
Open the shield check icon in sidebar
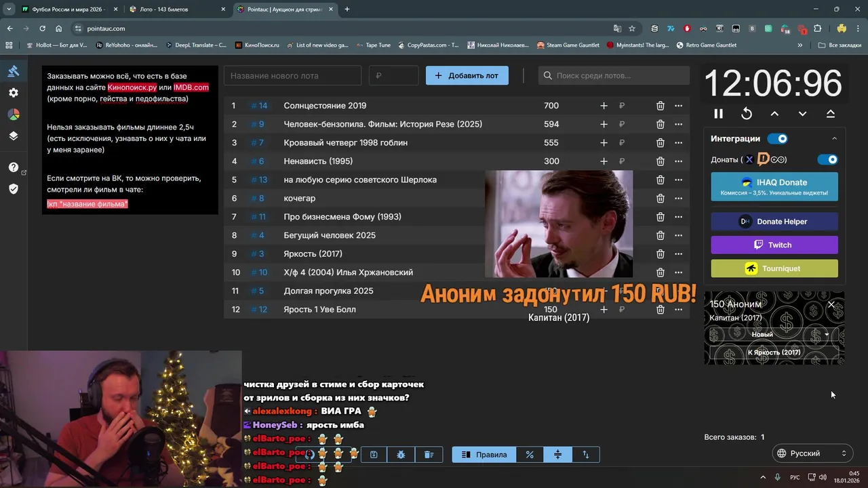14,188
